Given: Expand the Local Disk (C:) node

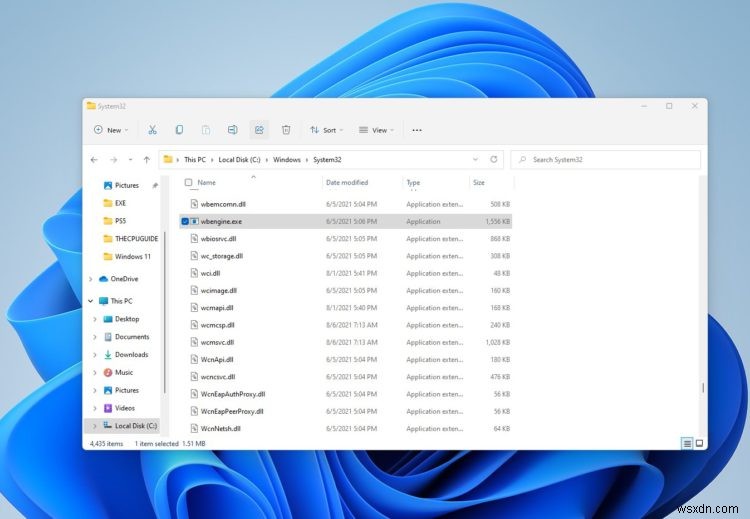Looking at the screenshot, I should pyautogui.click(x=95, y=426).
